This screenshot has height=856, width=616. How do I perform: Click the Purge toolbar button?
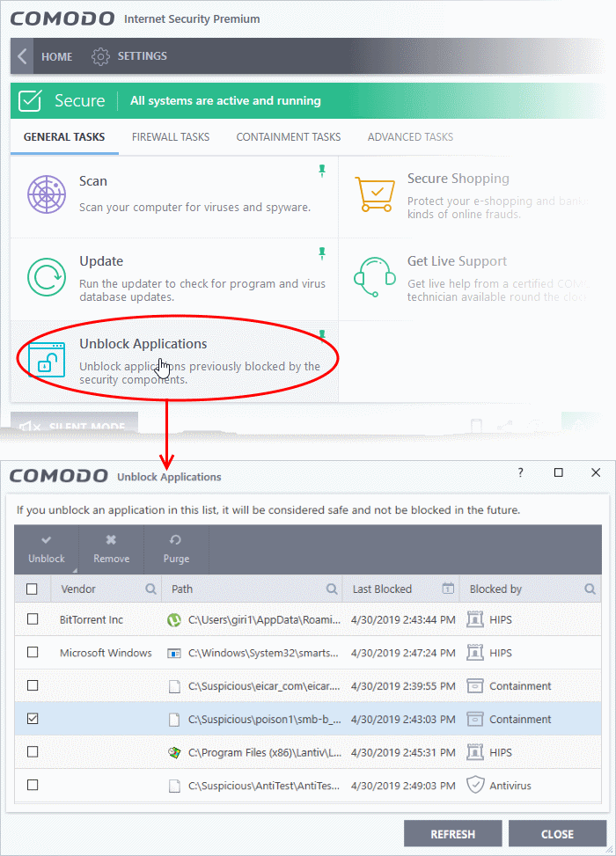click(176, 550)
